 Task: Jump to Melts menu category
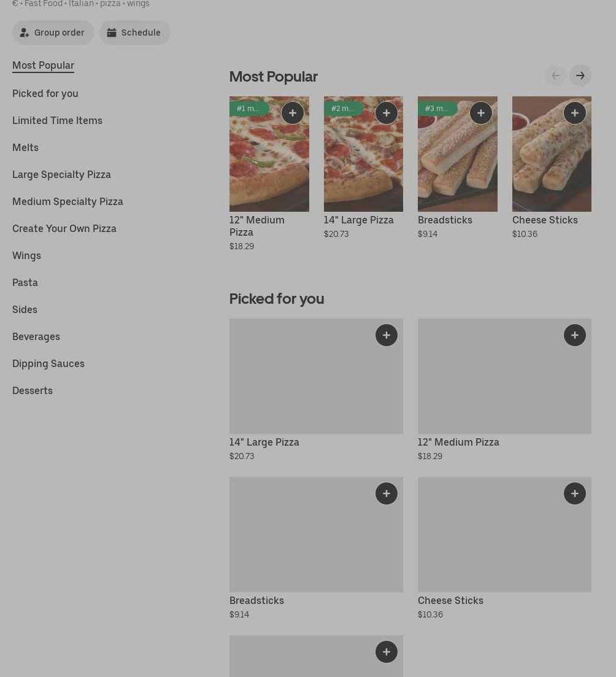[25, 147]
